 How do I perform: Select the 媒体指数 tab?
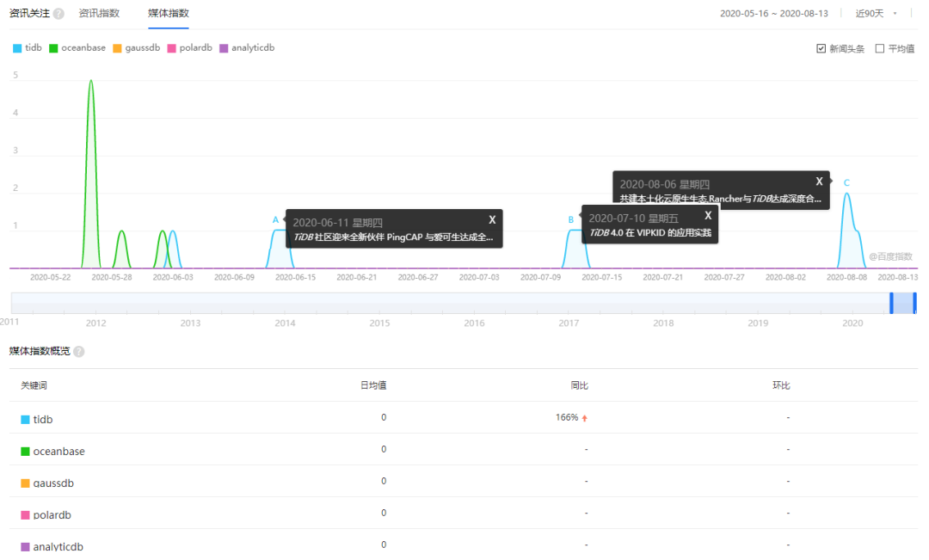pos(169,14)
